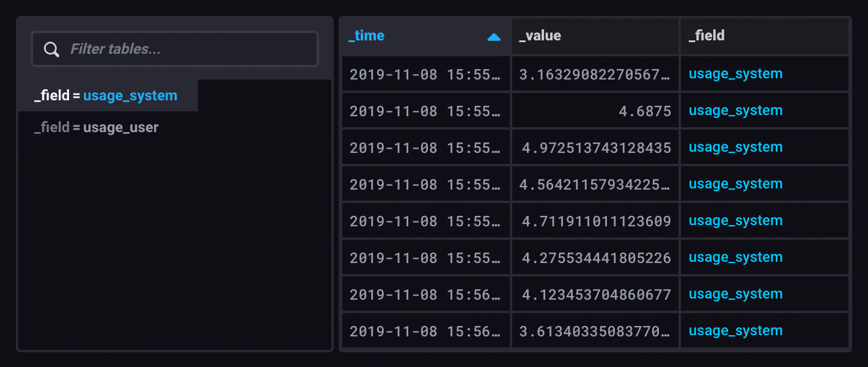Viewport: 868px width, 367px height.
Task: Click the value 4.6875 cell
Action: pos(645,111)
